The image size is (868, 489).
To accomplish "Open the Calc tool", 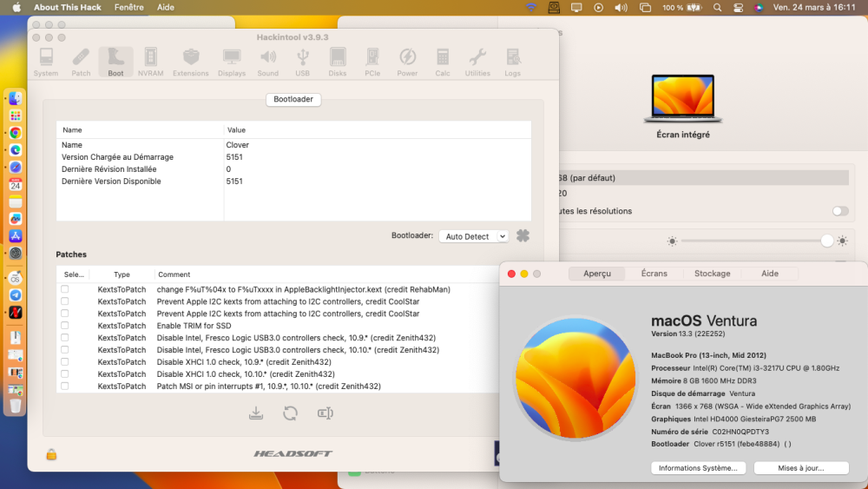I will 443,62.
